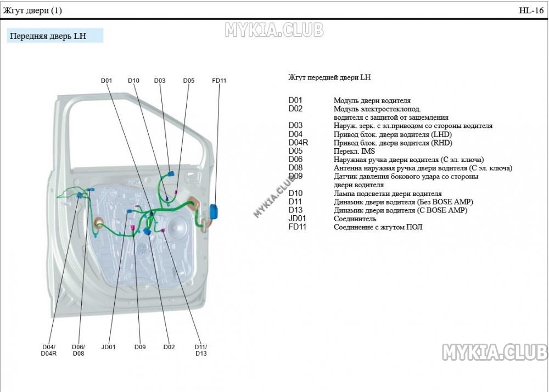The height and width of the screenshot is (392, 549).
Task: Click the D09 callout below the door
Action: click(140, 347)
